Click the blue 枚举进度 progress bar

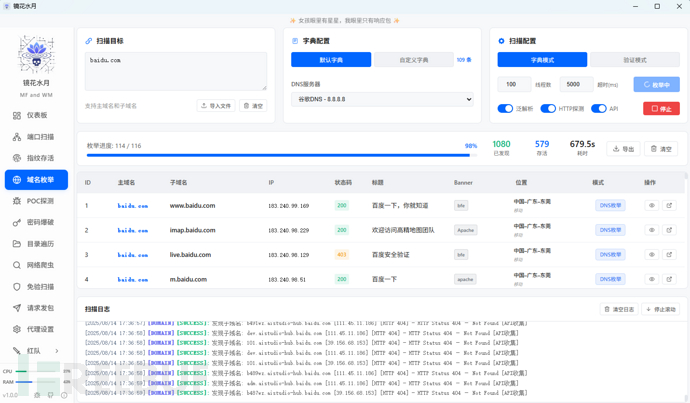point(282,155)
